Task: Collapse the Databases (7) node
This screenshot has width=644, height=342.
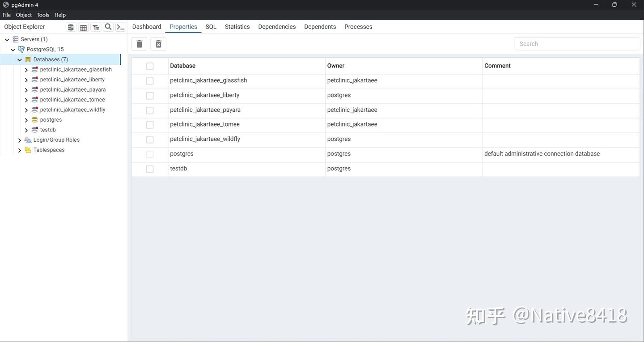Action: point(20,59)
